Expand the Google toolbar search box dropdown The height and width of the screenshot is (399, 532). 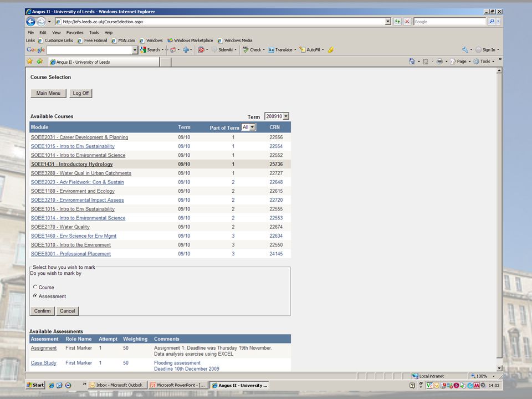point(135,50)
